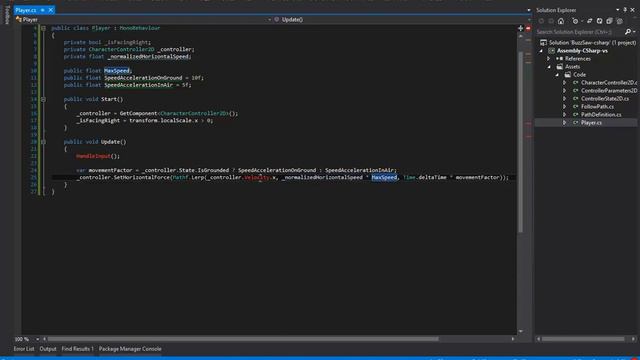
Task: Click GetComponent in the Start method
Action: (138, 113)
